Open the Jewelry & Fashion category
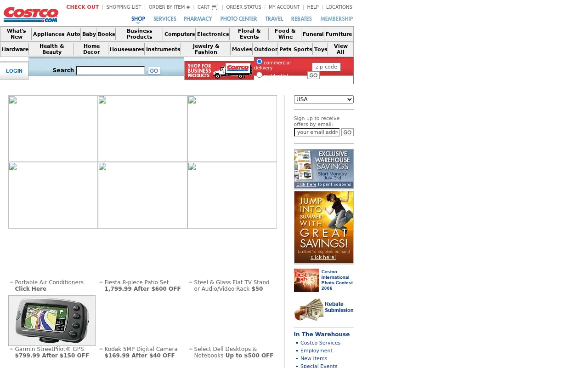Screen dimensions: 588x368 206,49
